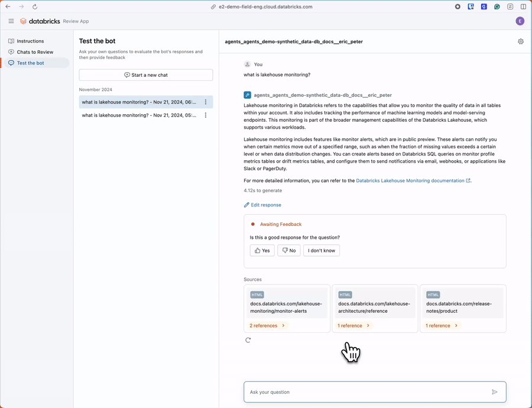Expand 1 reference for lakehouse-architecture source
Screen dimensions: 532x408
(x=353, y=326)
